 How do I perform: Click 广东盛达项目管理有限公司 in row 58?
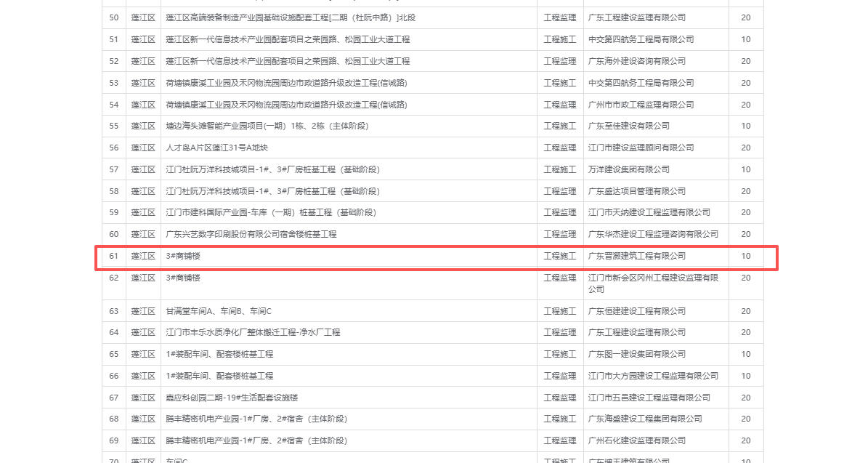point(636,191)
